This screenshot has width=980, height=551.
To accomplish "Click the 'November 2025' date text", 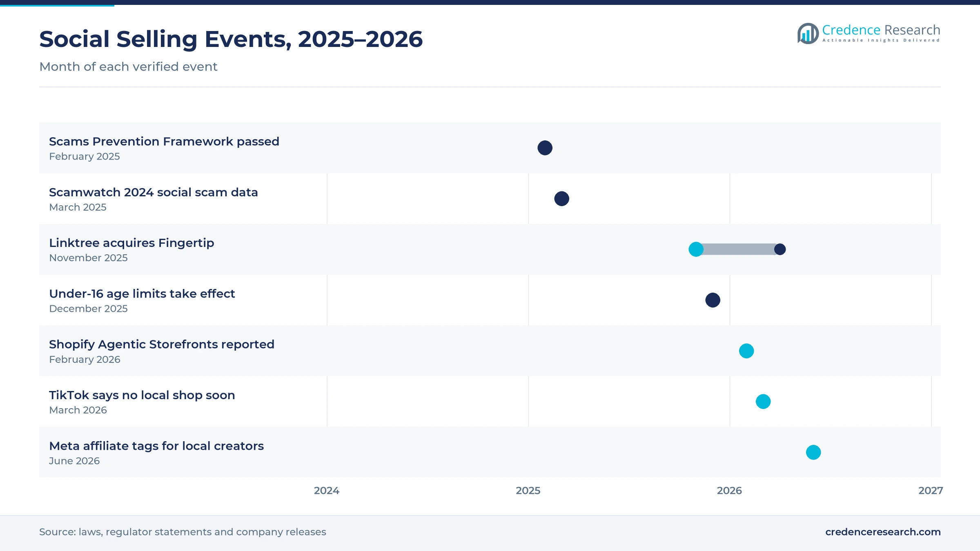I will point(88,258).
